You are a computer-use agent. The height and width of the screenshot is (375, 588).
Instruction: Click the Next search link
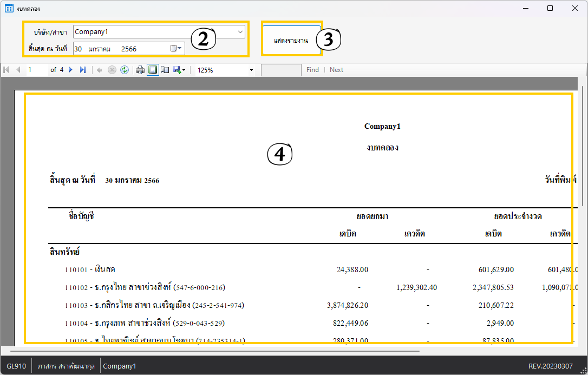pyautogui.click(x=336, y=70)
